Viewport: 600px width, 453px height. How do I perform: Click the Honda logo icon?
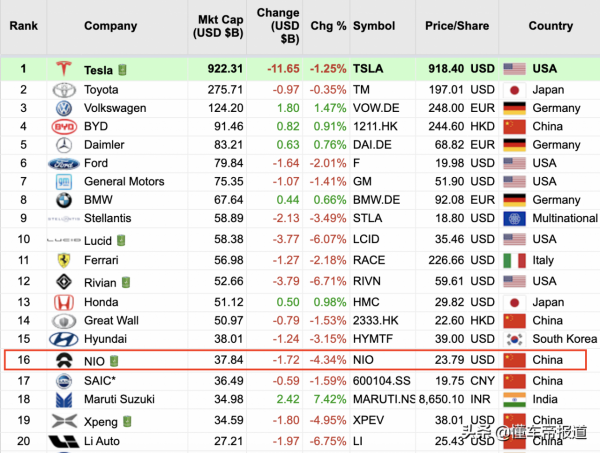[64, 302]
